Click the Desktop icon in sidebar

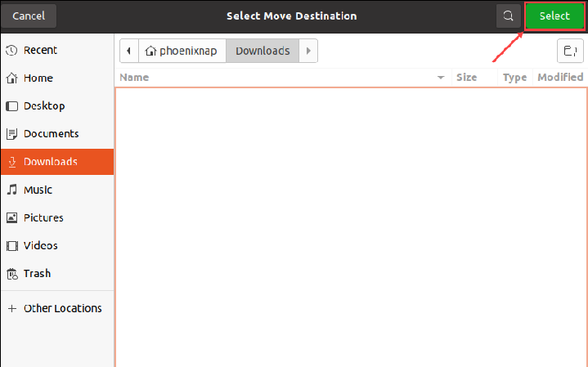(11, 106)
